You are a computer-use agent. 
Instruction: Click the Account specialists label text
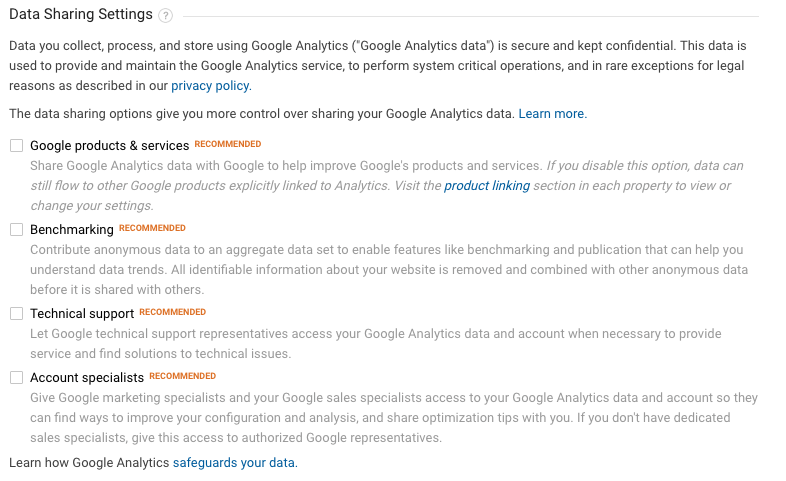[x=87, y=378]
